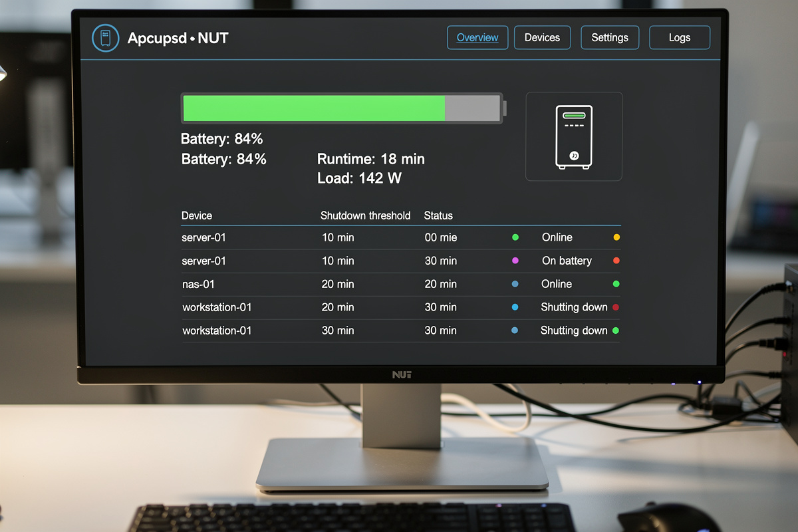The width and height of the screenshot is (798, 532).
Task: Select server-01 in the "00 mie" row
Action: pyautogui.click(x=204, y=237)
